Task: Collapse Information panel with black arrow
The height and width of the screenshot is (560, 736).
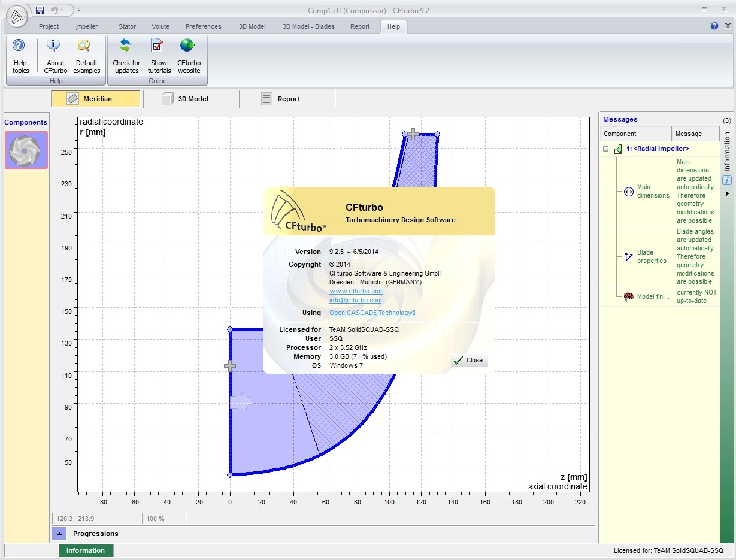Action: (x=727, y=194)
